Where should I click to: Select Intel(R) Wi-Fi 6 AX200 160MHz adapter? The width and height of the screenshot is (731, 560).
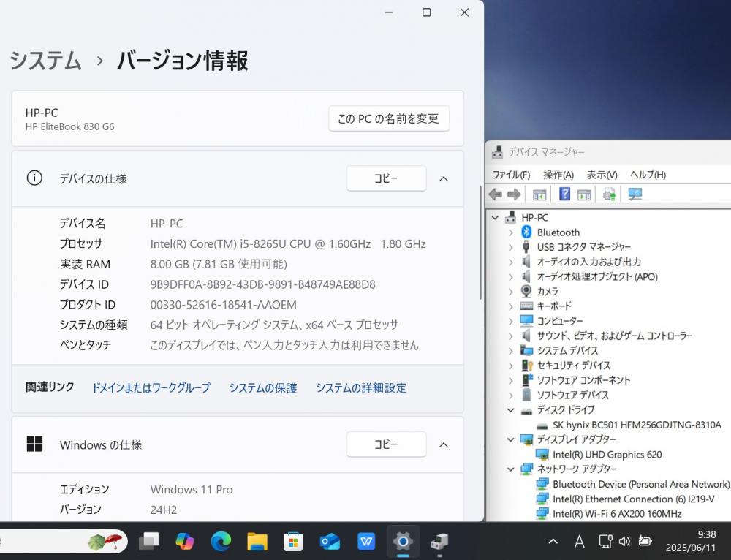click(617, 514)
